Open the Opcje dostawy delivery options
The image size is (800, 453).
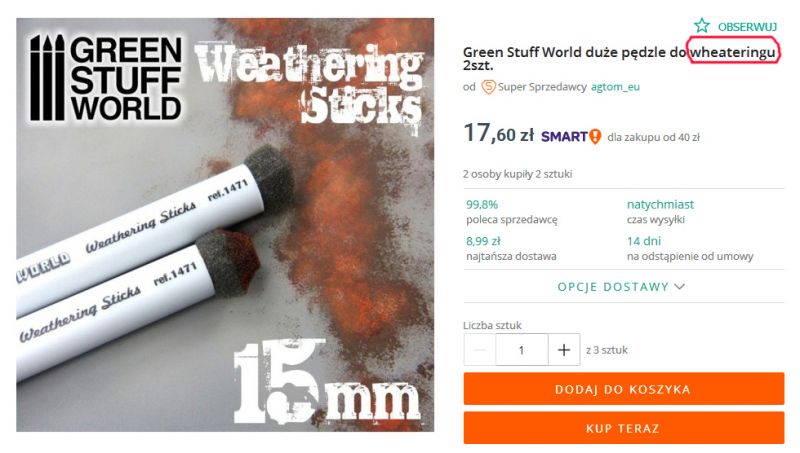(621, 287)
